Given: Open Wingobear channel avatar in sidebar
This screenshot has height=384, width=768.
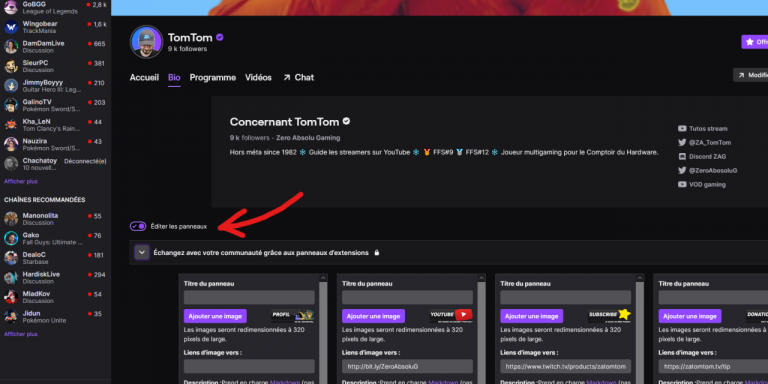Looking at the screenshot, I should coord(11,27).
